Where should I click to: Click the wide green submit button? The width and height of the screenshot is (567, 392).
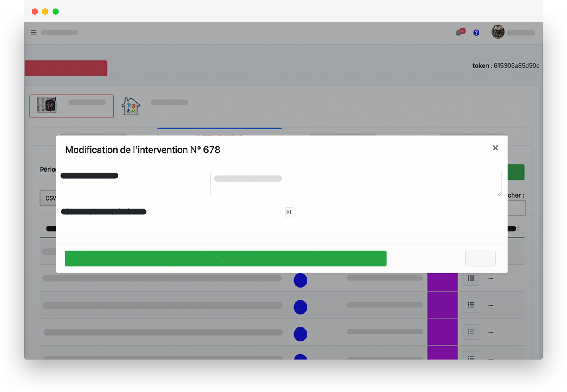[226, 258]
